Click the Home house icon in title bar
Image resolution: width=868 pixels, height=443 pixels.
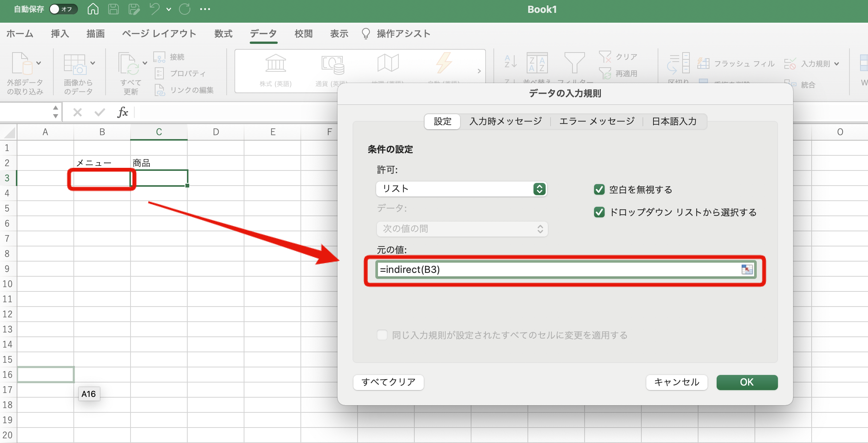[x=93, y=9]
